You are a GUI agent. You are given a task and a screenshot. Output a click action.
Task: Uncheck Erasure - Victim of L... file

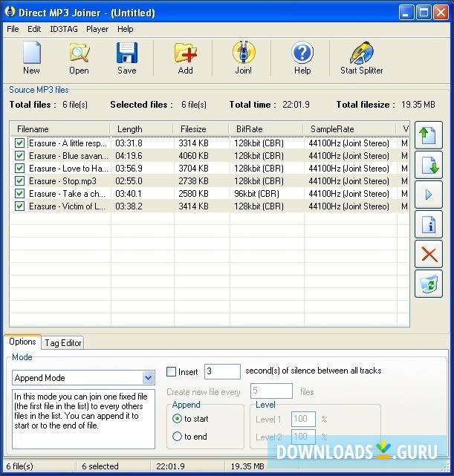[20, 206]
